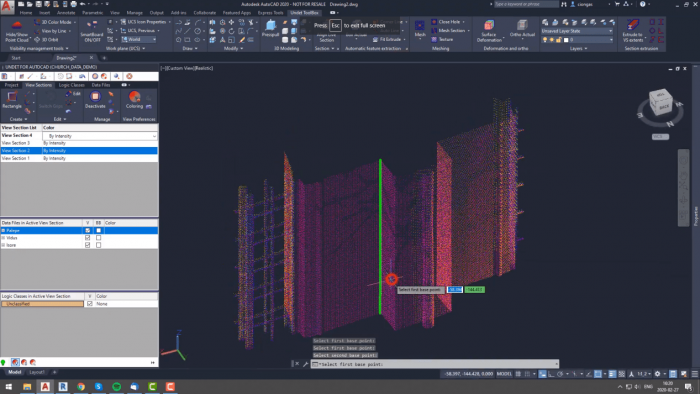Select the Ortho Actual tool
The height and width of the screenshot is (394, 700).
(x=521, y=29)
